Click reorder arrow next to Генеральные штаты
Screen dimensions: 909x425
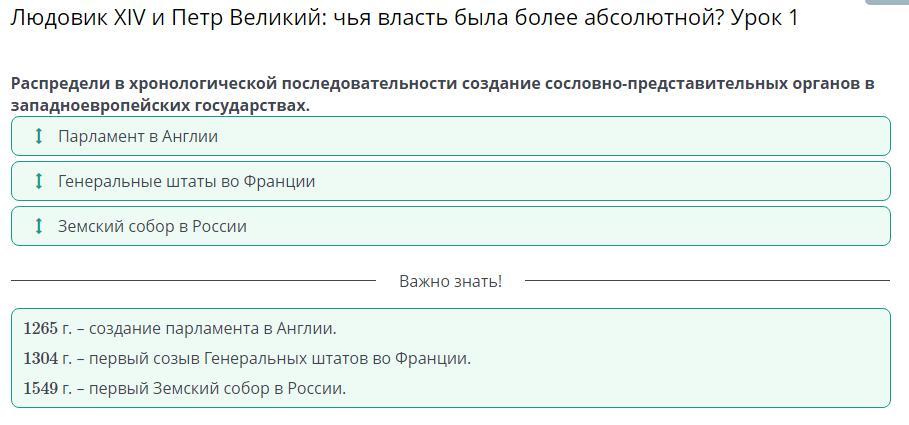39,181
